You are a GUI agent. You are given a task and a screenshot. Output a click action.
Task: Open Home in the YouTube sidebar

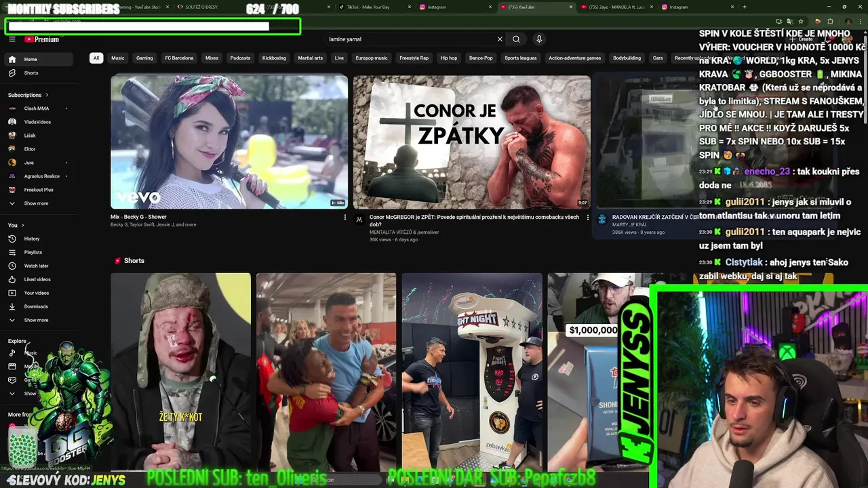coord(39,59)
